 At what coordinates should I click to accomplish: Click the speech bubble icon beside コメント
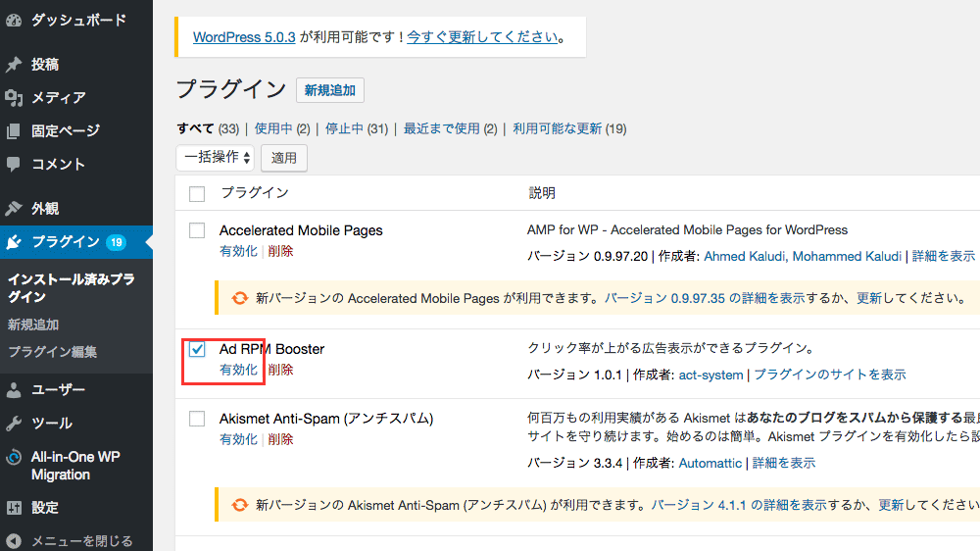pos(14,164)
